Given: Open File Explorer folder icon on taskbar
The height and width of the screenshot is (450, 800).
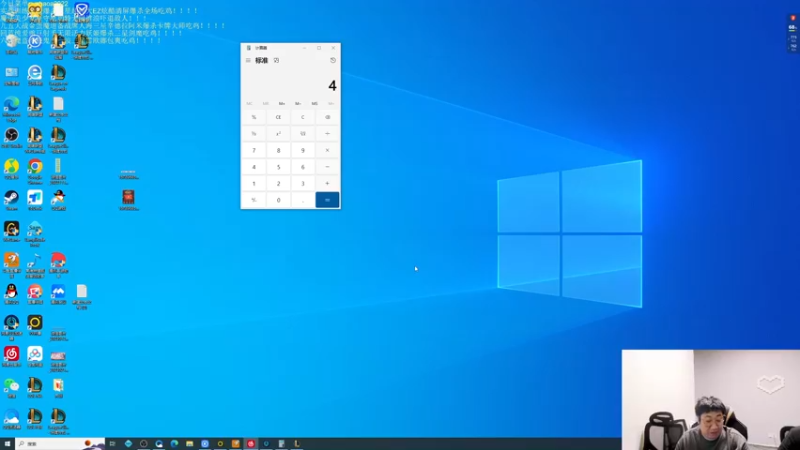Looking at the screenshot, I should pos(189,444).
